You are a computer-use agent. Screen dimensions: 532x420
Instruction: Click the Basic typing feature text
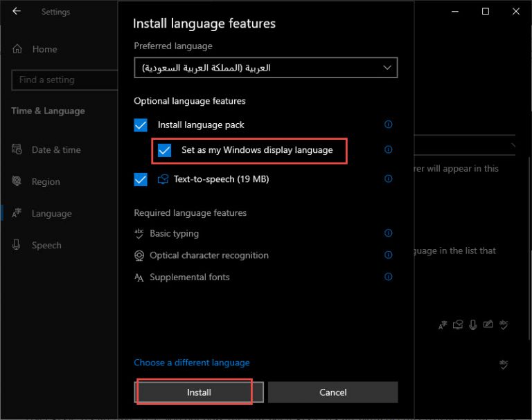pyautogui.click(x=174, y=234)
